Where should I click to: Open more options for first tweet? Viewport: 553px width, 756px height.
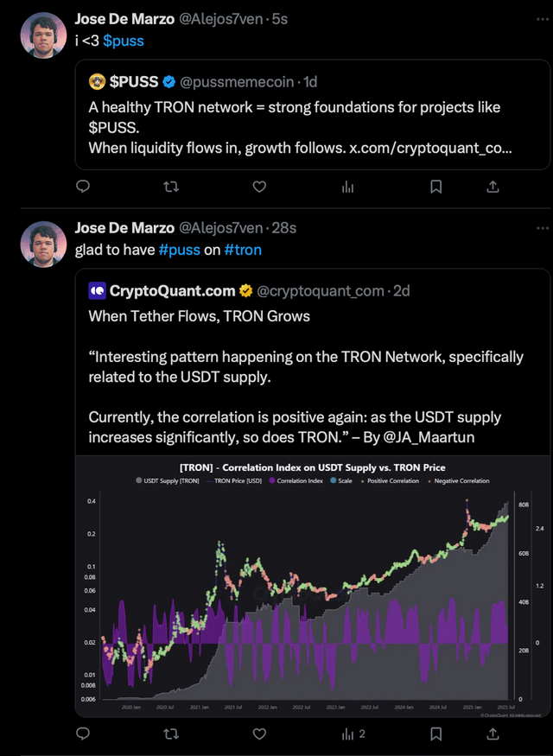(x=543, y=19)
